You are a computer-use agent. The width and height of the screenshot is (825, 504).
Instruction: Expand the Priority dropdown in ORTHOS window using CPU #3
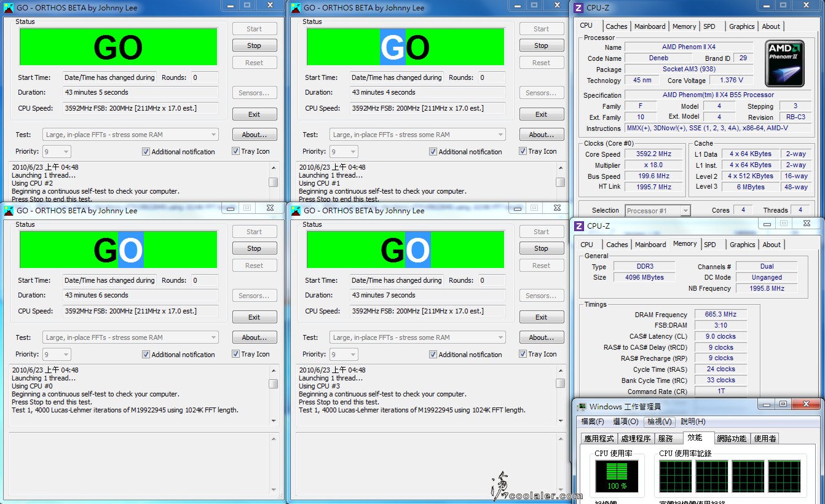[344, 354]
